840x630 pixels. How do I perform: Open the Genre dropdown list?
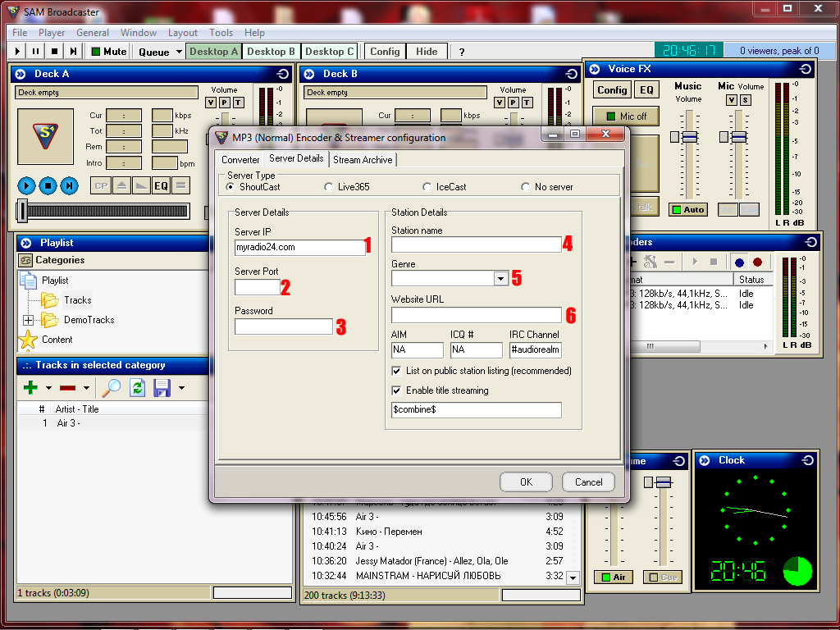[x=501, y=279]
